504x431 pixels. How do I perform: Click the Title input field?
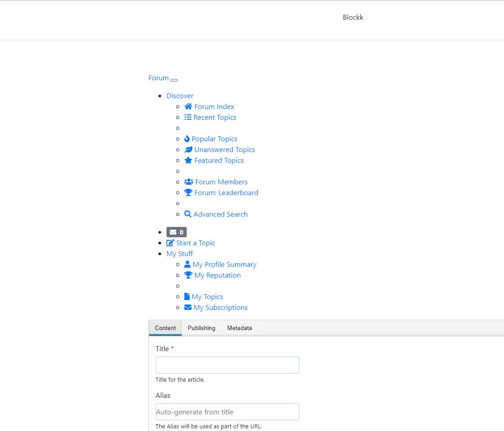227,365
